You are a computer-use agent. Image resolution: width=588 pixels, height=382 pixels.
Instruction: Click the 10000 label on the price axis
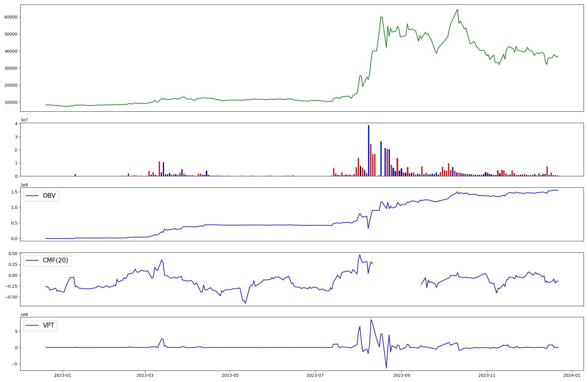point(11,102)
